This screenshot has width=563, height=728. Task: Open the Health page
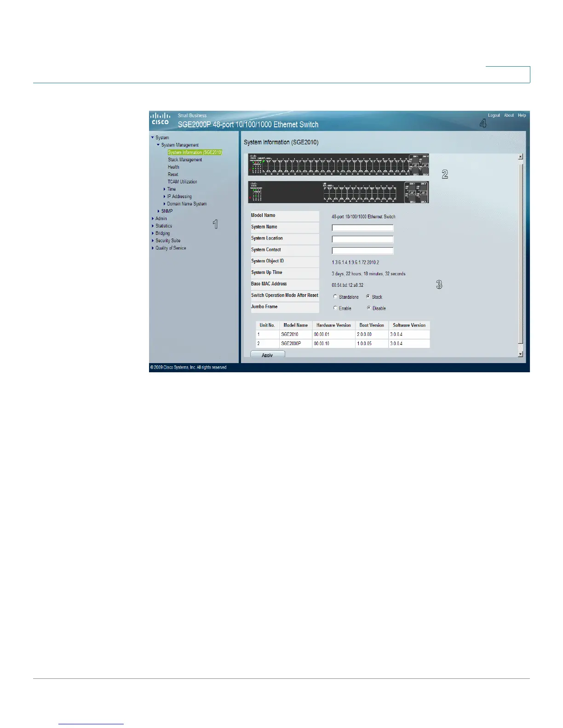173,167
